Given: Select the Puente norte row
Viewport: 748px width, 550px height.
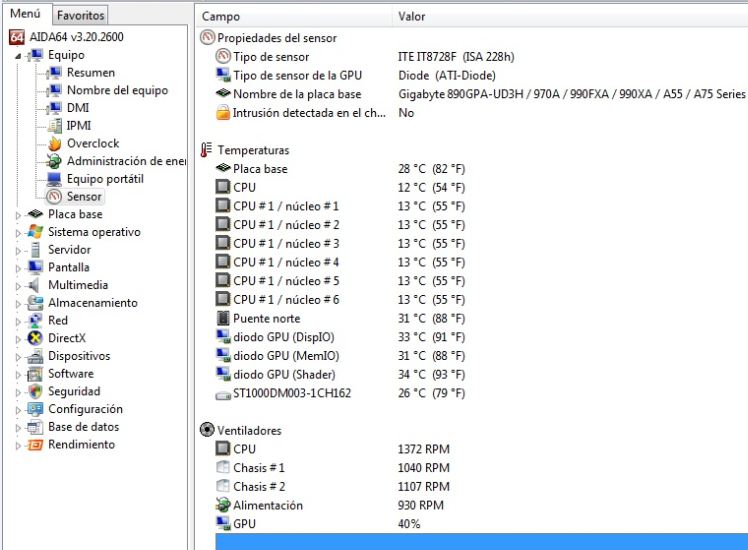Looking at the screenshot, I should coord(482,319).
